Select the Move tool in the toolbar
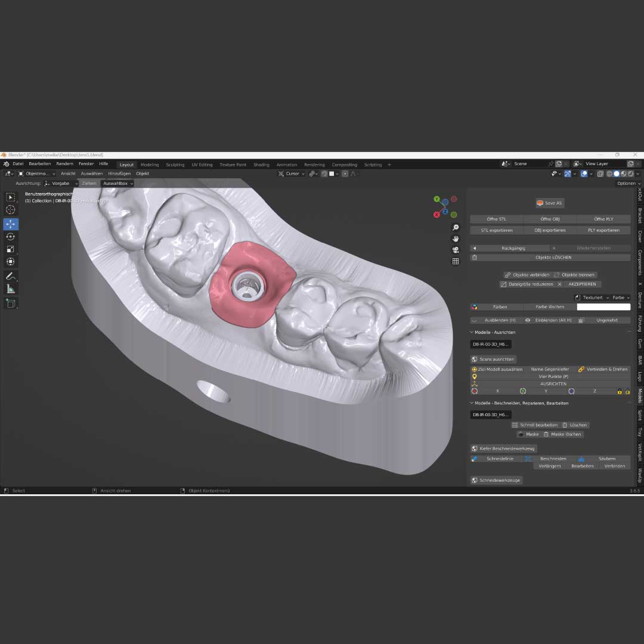Screen dimensions: 644x644 pyautogui.click(x=11, y=224)
